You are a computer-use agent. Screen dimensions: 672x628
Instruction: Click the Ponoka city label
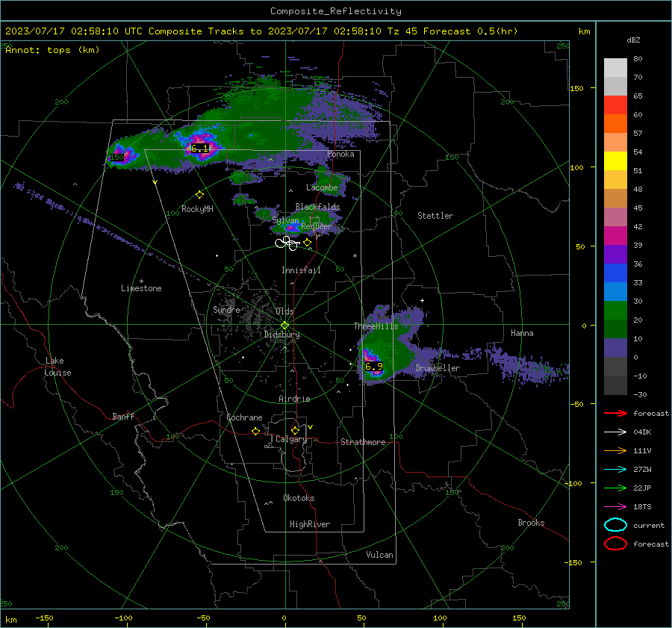(x=340, y=154)
